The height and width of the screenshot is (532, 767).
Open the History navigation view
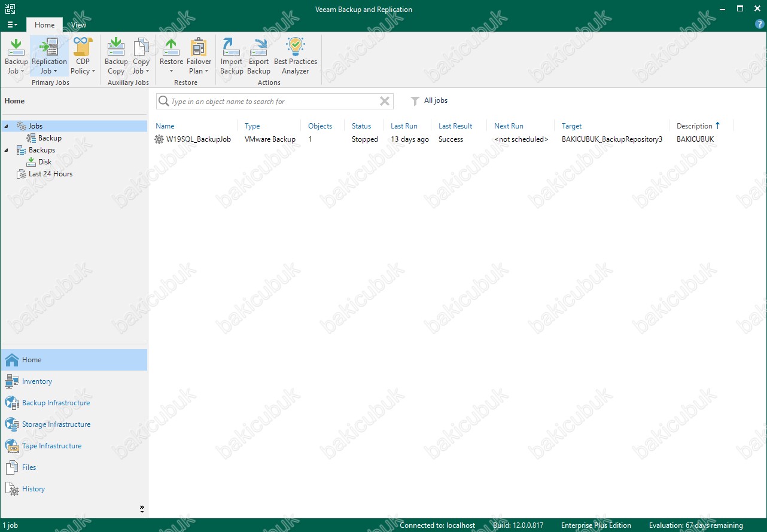coord(74,489)
